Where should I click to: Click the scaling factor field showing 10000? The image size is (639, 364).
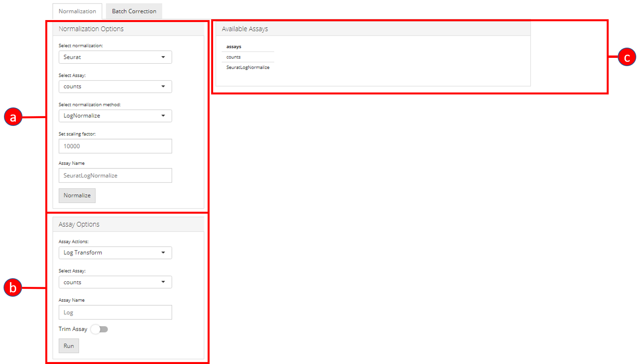[x=115, y=146]
